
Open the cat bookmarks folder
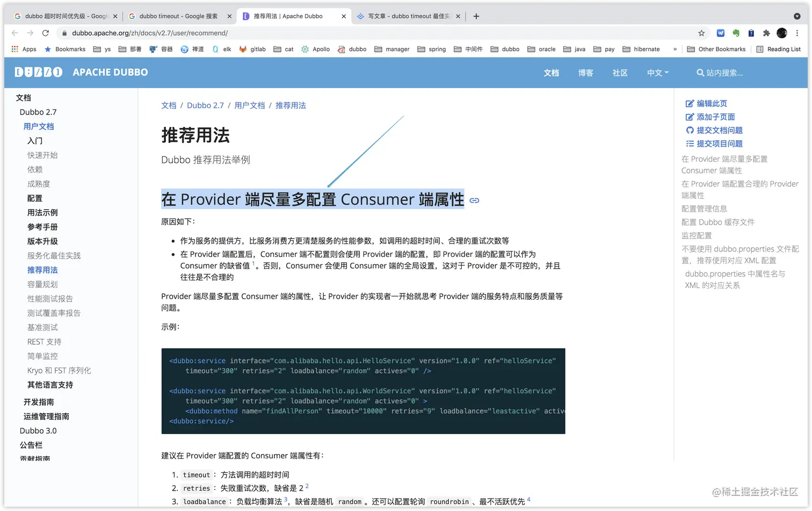(x=284, y=49)
